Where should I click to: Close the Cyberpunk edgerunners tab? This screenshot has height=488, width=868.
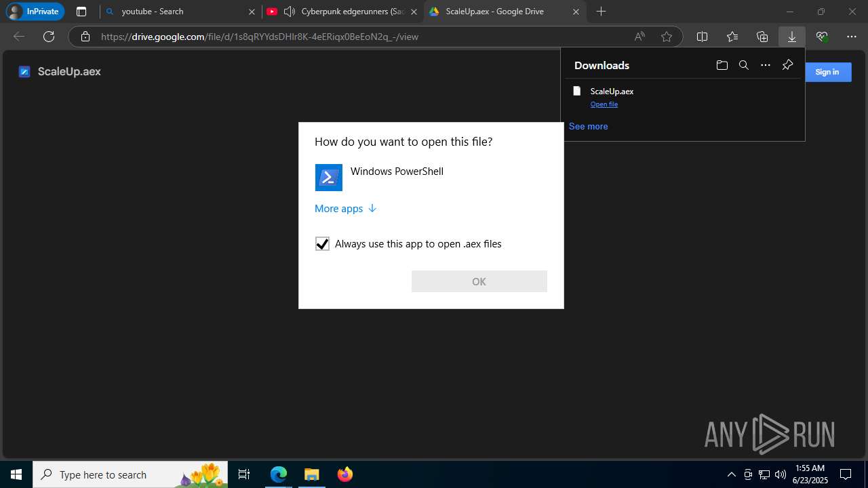coord(414,12)
